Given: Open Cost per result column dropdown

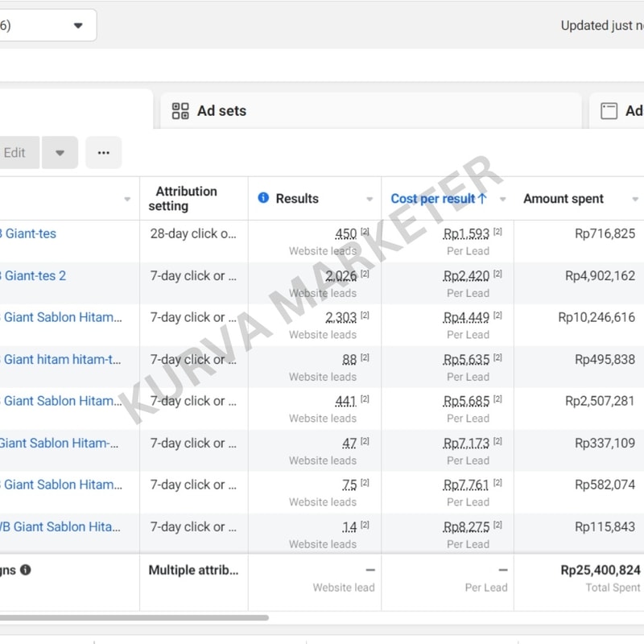Looking at the screenshot, I should coord(502,199).
